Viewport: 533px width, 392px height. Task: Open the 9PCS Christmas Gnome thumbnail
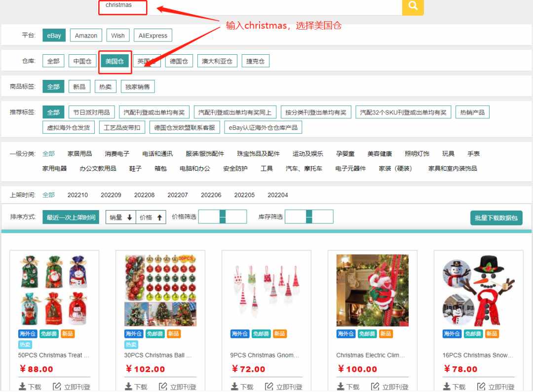pos(266,290)
